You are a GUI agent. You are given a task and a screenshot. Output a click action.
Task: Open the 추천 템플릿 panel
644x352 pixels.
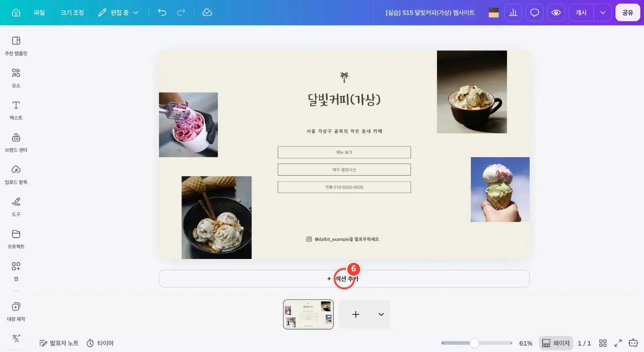click(16, 46)
